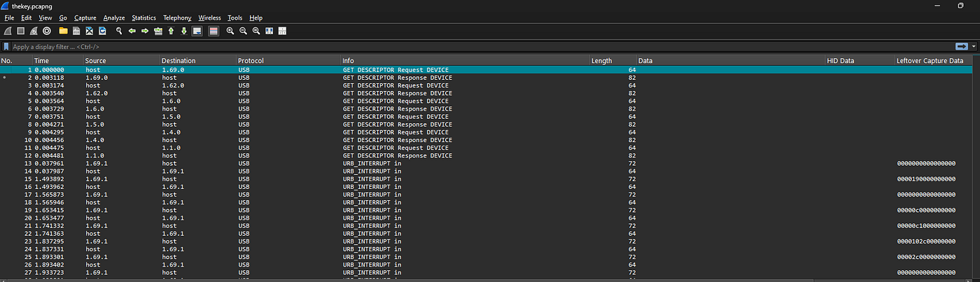Screen dimensions: 980x282
Task: Open the Analyze menu
Action: 114,17
